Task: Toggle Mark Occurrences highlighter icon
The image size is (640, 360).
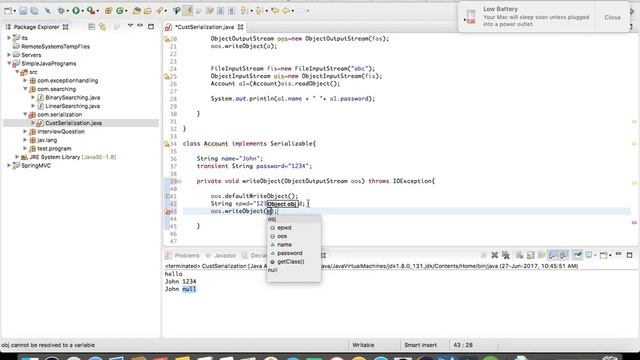Action: (x=188, y=11)
